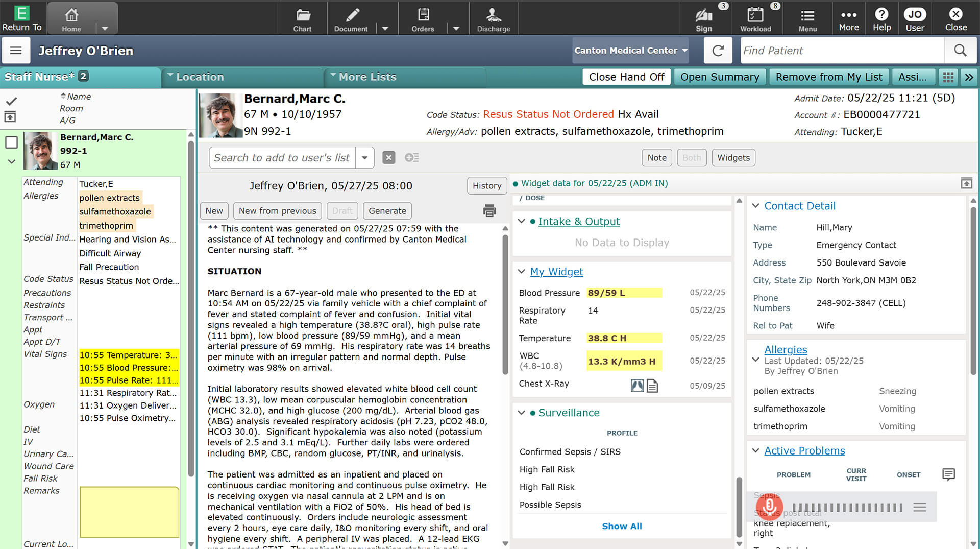This screenshot has width=980, height=549.
Task: Open the Active Problems link
Action: pyautogui.click(x=804, y=450)
